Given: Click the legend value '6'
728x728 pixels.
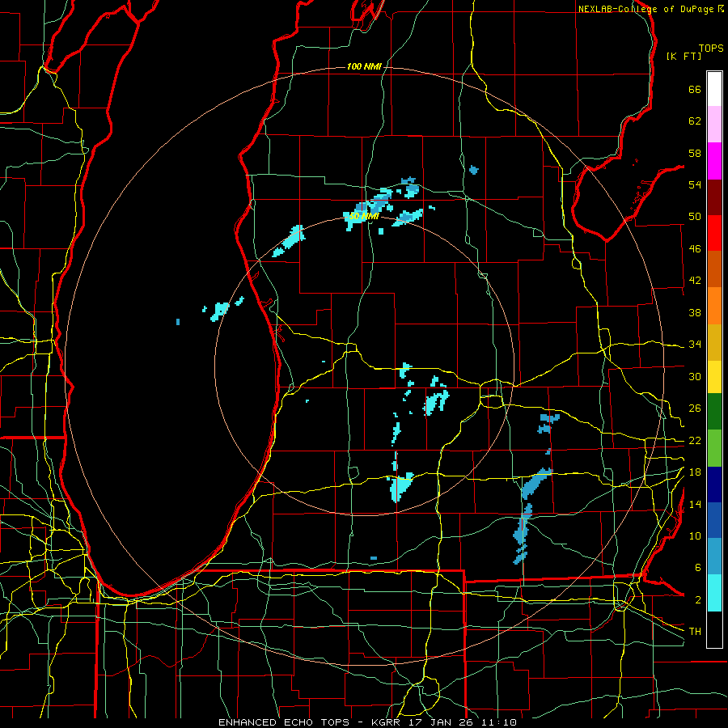Looking at the screenshot, I should [x=698, y=569].
